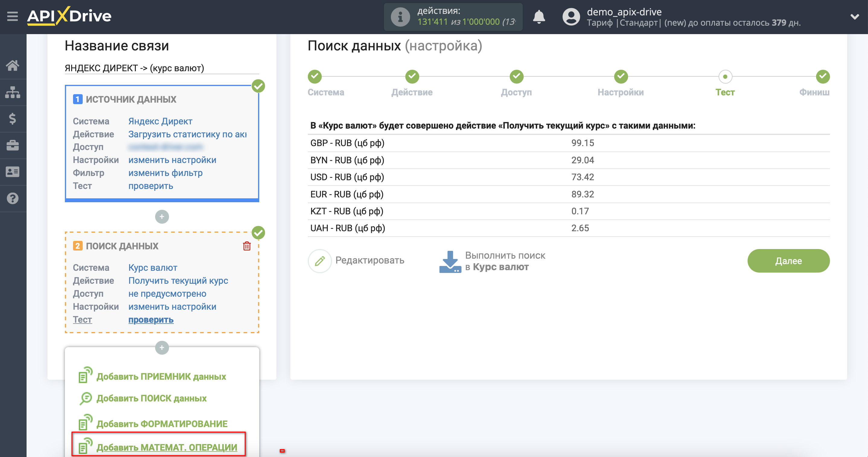This screenshot has width=868, height=457.
Task: Go to Финиш step in progress bar
Action: pos(822,77)
